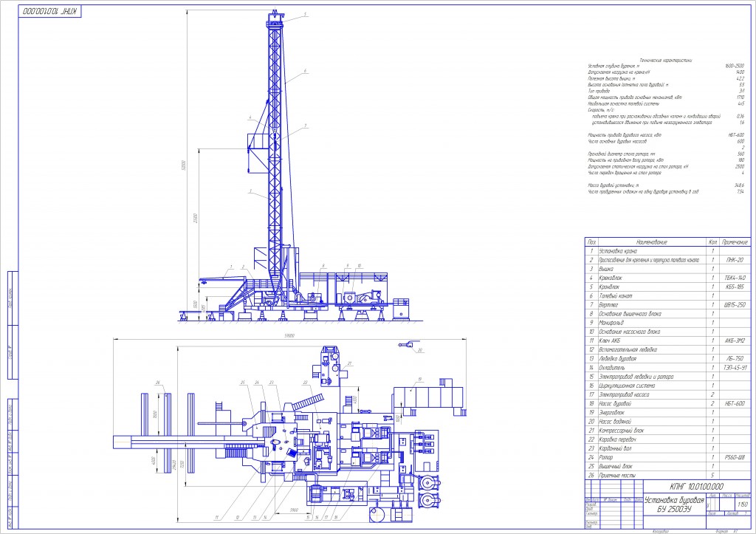Viewport: 756px width, 534px height.
Task: Click 'Технические характеристики' heading
Action: click(665, 61)
